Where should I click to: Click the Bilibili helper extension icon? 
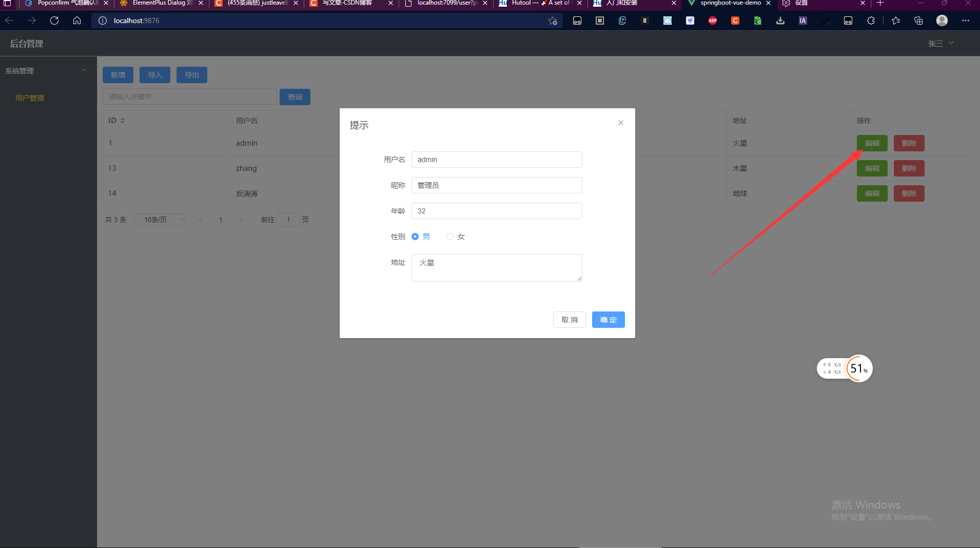click(667, 21)
